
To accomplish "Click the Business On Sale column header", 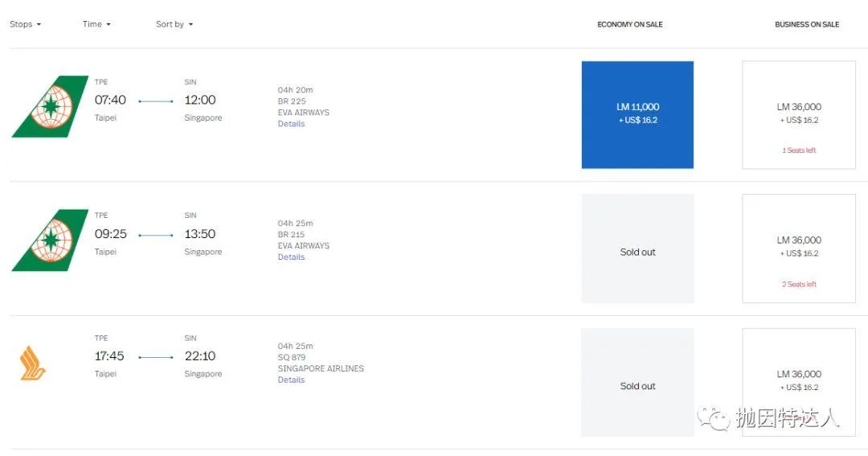I will click(807, 24).
